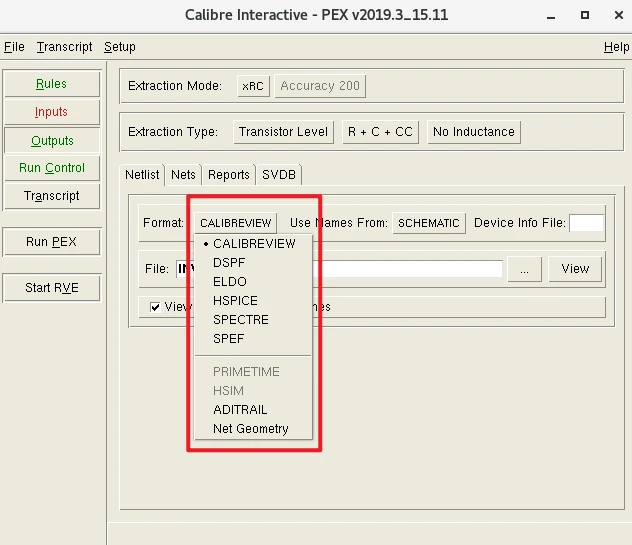Choose ADITRAIL format from list
This screenshot has width=632, height=545.
tap(253, 410)
